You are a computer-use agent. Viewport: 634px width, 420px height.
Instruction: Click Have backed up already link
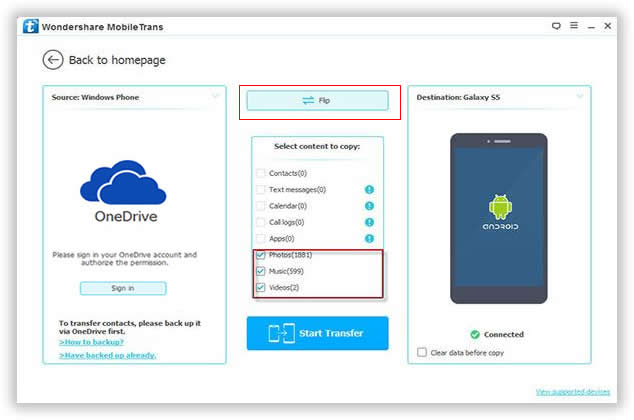108,355
